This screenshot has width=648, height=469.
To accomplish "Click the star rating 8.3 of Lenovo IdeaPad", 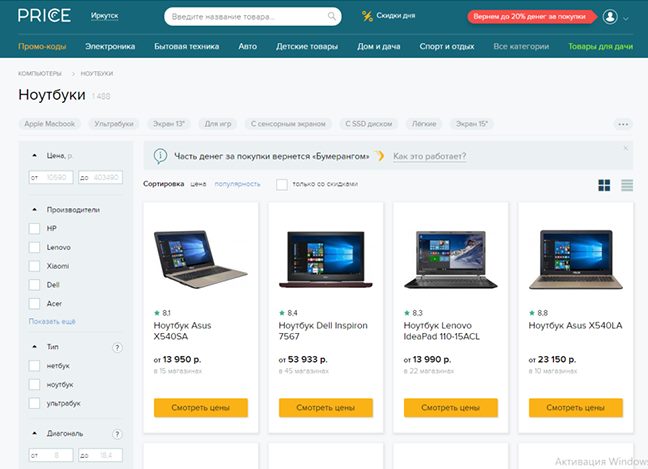I will [413, 313].
